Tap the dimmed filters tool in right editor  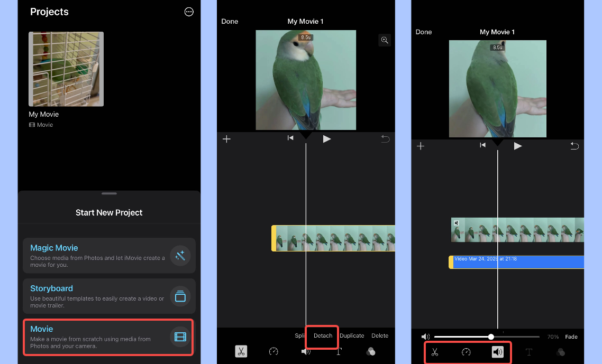tap(561, 352)
